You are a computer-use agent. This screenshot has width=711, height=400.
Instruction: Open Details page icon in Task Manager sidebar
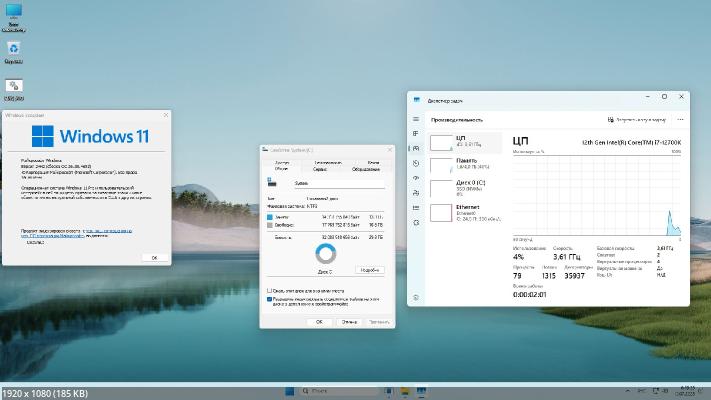click(416, 208)
